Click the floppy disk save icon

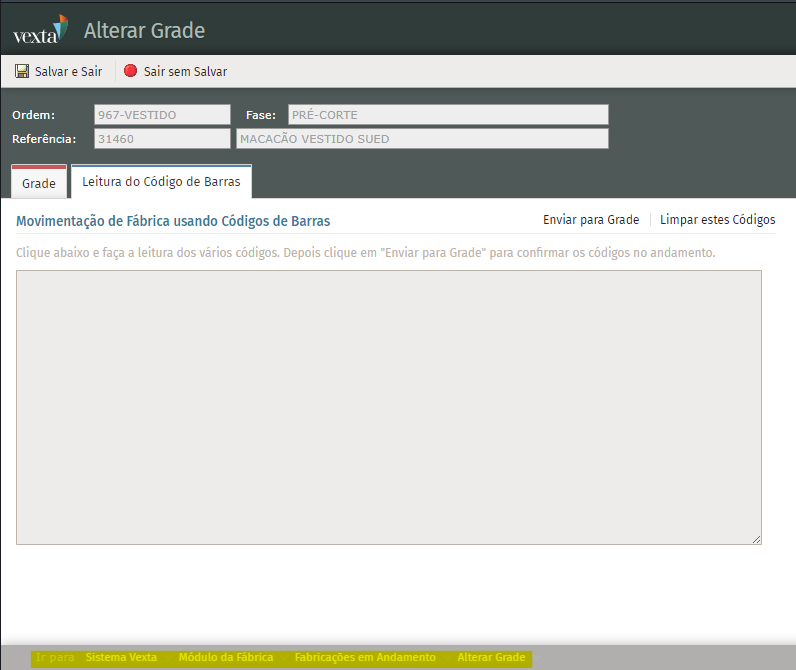click(22, 71)
